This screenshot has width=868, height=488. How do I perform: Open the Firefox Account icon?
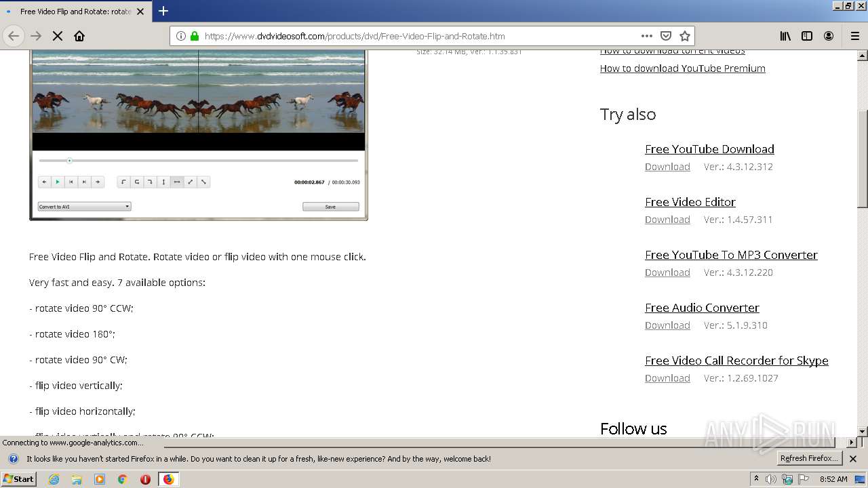(829, 36)
